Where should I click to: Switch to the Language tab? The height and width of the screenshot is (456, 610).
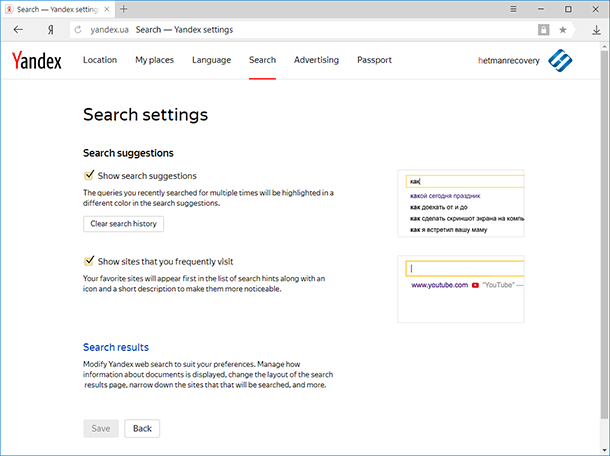211,60
